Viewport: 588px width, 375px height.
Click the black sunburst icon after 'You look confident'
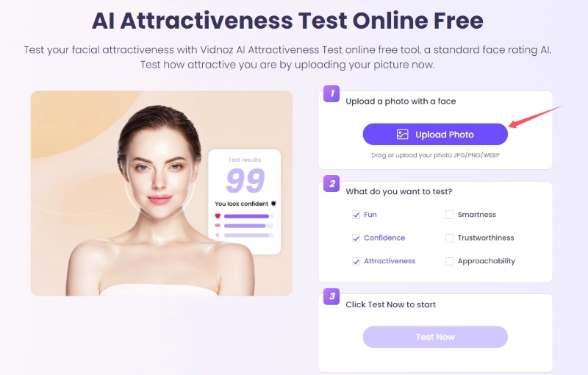[273, 204]
